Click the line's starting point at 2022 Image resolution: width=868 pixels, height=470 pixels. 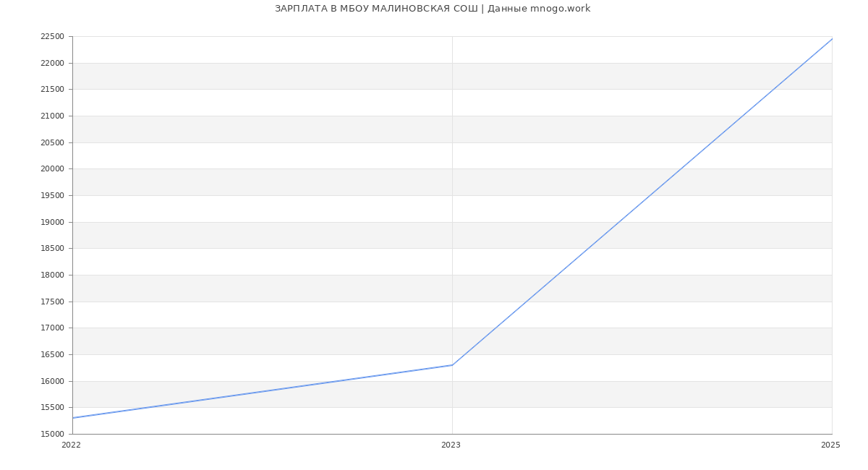click(x=73, y=418)
